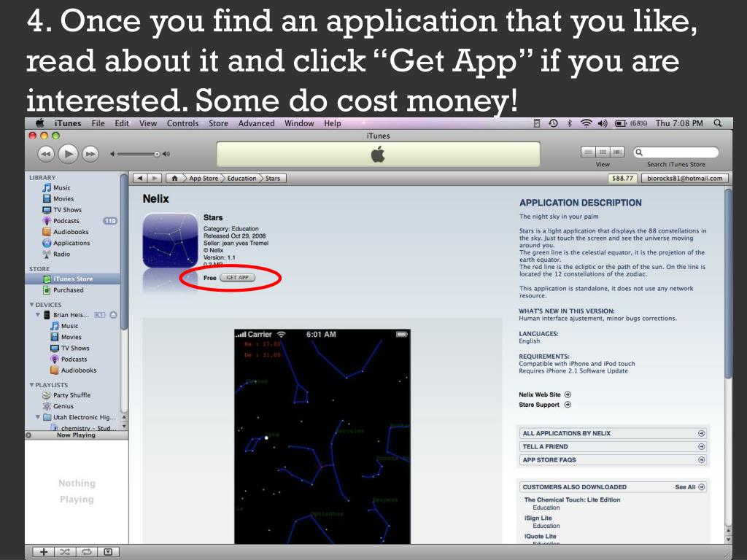This screenshot has width=747, height=560.
Task: Eject the Brian Heis device
Action: (x=113, y=315)
